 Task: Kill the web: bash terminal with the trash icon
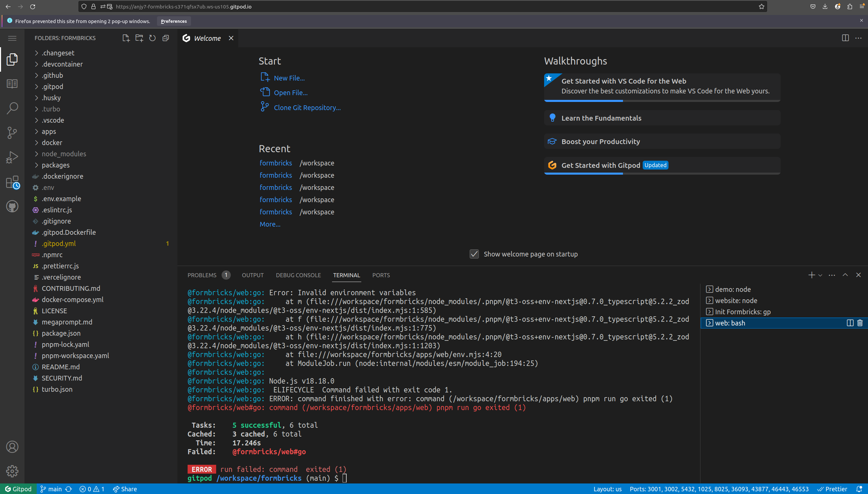(x=860, y=323)
